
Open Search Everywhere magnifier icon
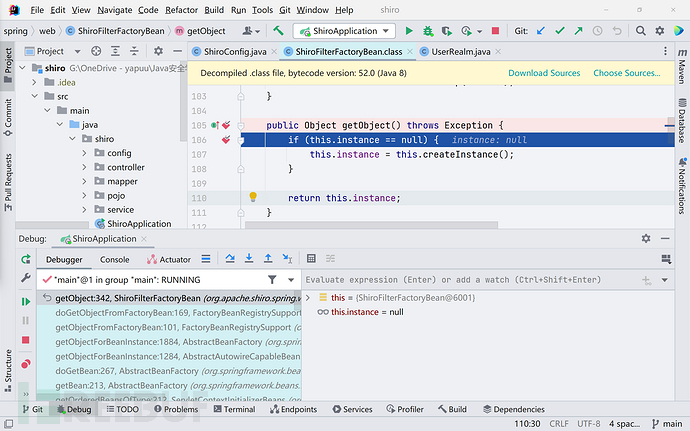coord(641,31)
